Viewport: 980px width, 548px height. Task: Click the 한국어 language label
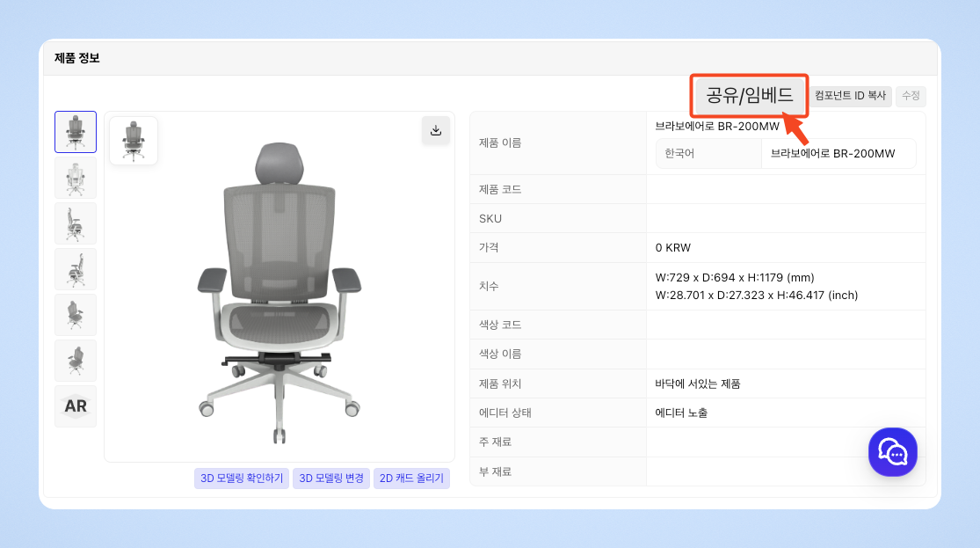(679, 153)
